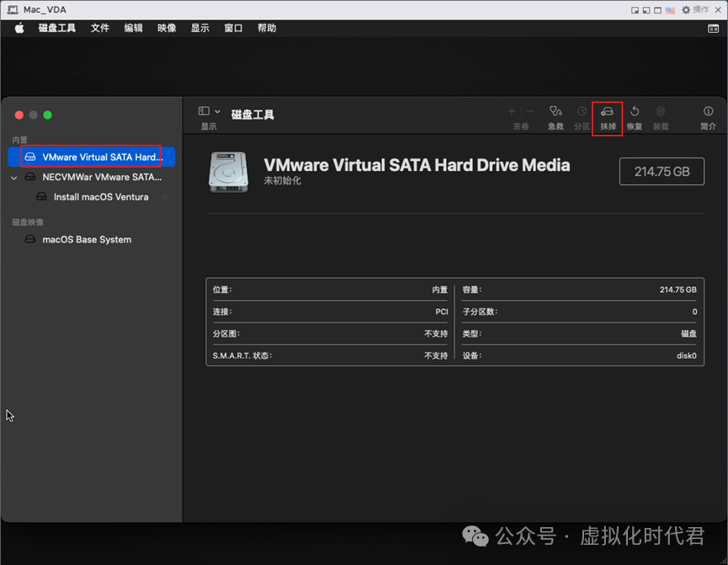The width and height of the screenshot is (728, 565).
Task: Click the 子分区数 value 0
Action: coord(694,312)
